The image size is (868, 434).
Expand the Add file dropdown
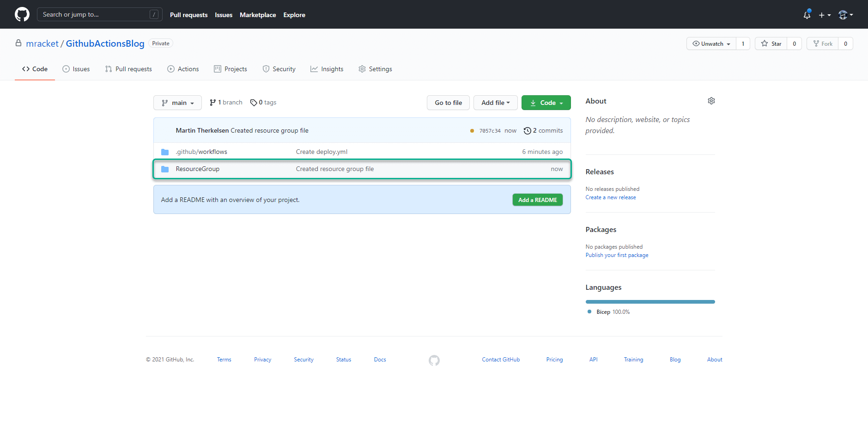(496, 103)
